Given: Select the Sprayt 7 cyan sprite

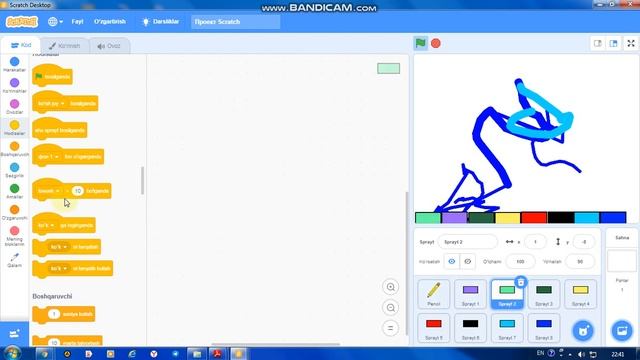Looking at the screenshot, I should tap(507, 328).
